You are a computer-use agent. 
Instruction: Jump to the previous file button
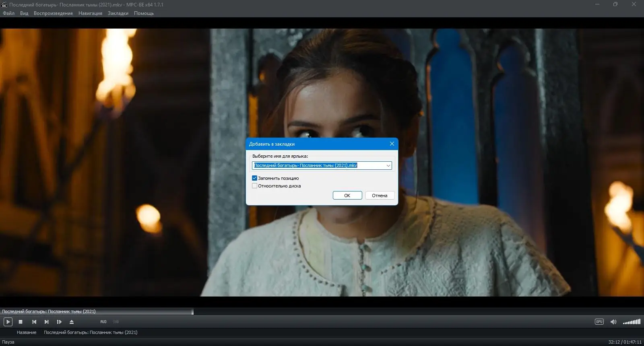[x=34, y=322]
